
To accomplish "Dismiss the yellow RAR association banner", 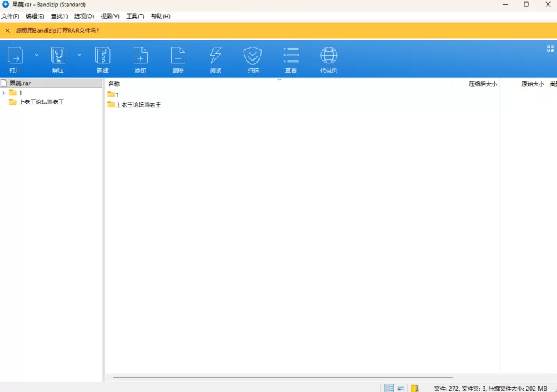I will pyautogui.click(x=8, y=31).
